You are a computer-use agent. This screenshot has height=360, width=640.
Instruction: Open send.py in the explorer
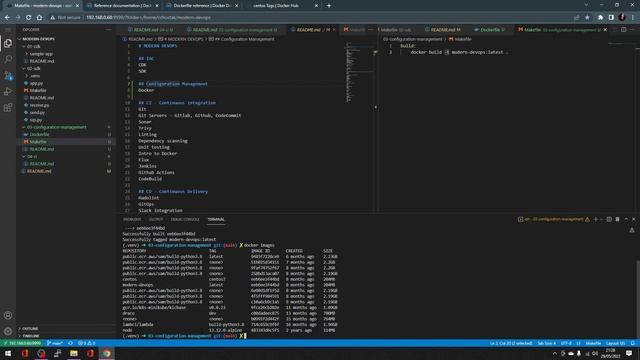[x=37, y=112]
